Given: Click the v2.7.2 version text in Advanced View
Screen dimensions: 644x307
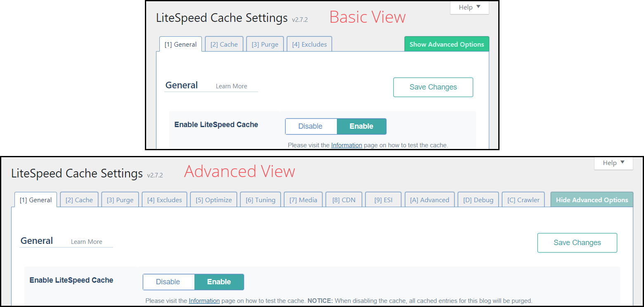Looking at the screenshot, I should [x=155, y=175].
